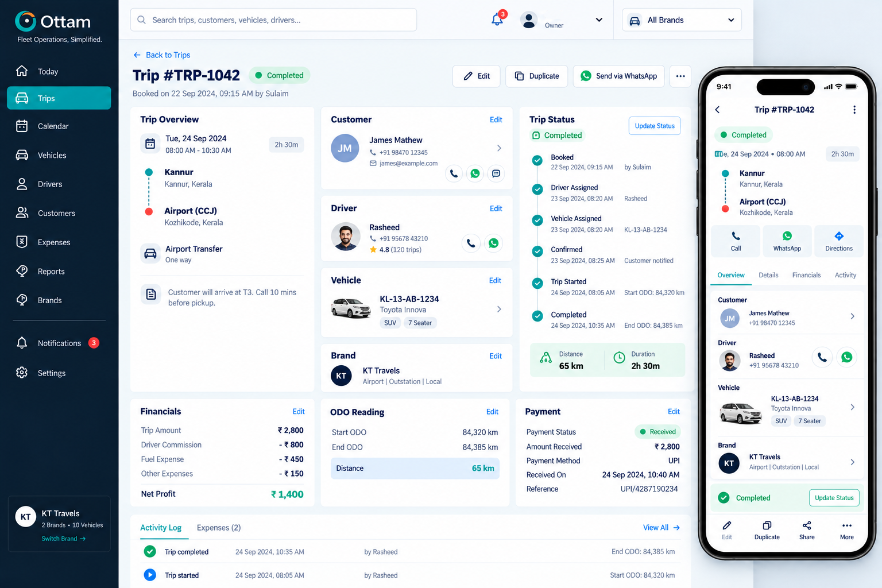Click the Toyota Innova vehicle thumbnail
Image resolution: width=882 pixels, height=588 pixels.
point(351,308)
